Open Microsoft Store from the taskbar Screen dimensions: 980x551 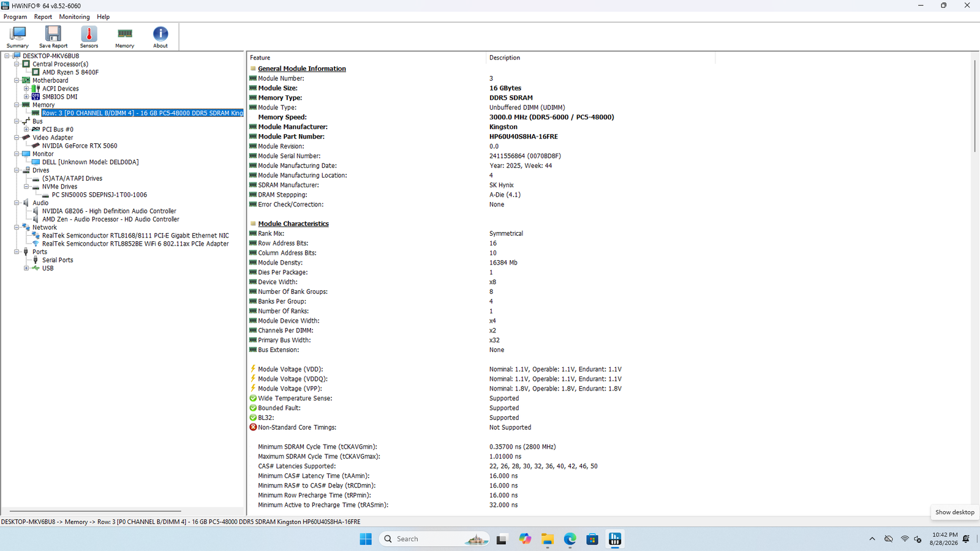click(x=592, y=539)
